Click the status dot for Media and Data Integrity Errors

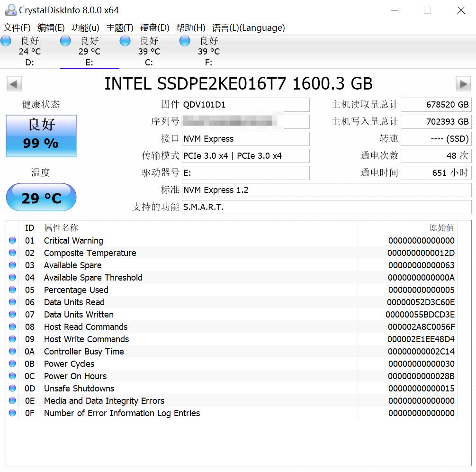(12, 400)
